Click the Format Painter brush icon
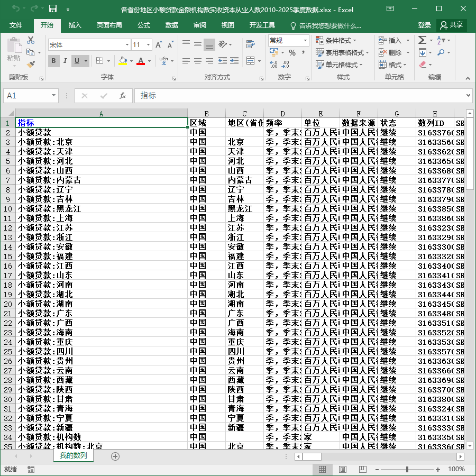476x476 pixels. click(31, 65)
